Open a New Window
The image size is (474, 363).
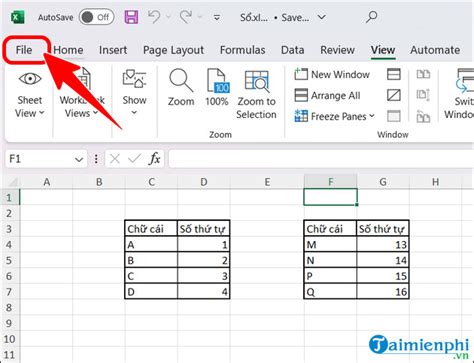tap(332, 74)
